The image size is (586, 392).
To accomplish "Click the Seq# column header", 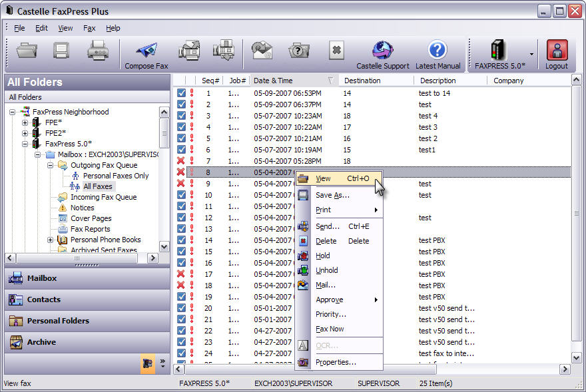I will [210, 81].
